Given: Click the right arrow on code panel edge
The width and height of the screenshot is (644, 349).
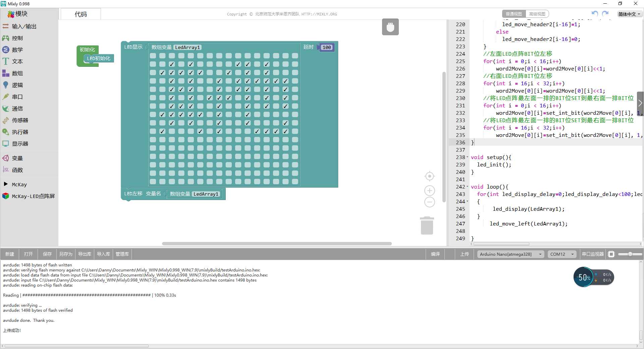Looking at the screenshot, I should point(640,103).
